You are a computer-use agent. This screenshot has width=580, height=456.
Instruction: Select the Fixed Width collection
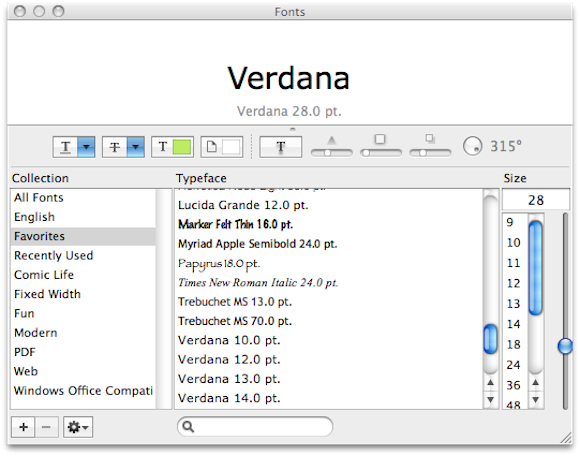click(x=83, y=294)
